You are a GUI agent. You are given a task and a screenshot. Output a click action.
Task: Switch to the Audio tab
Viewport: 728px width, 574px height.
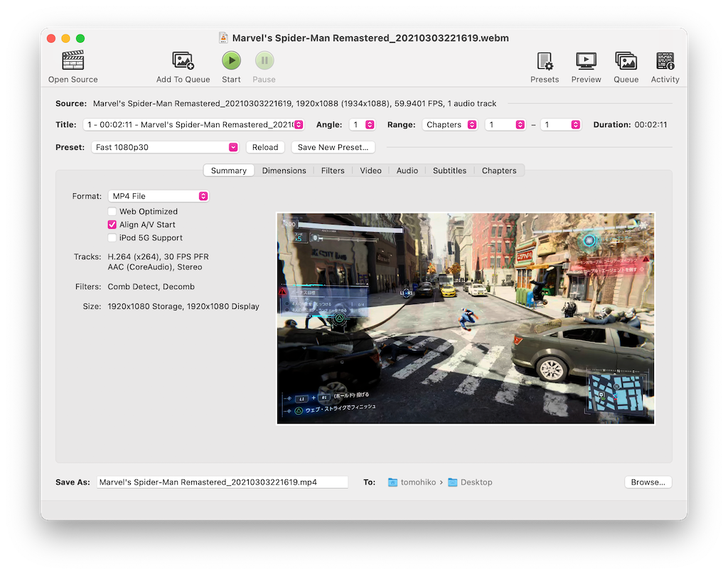pos(407,170)
